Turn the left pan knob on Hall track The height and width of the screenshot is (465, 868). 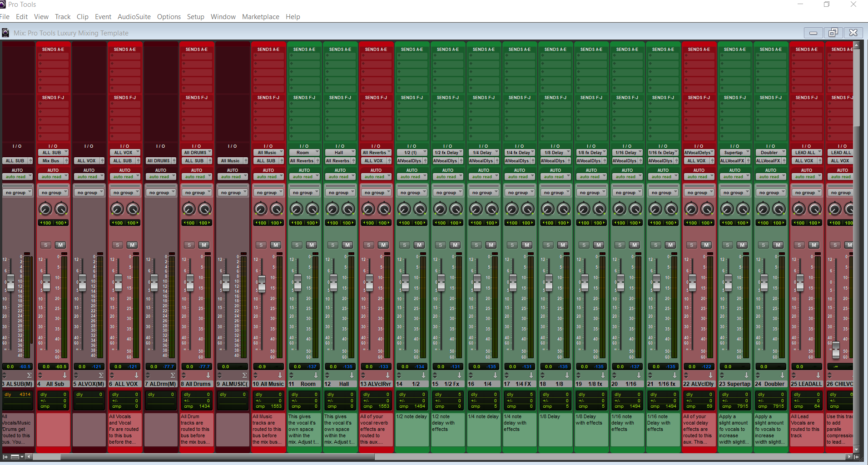[332, 209]
